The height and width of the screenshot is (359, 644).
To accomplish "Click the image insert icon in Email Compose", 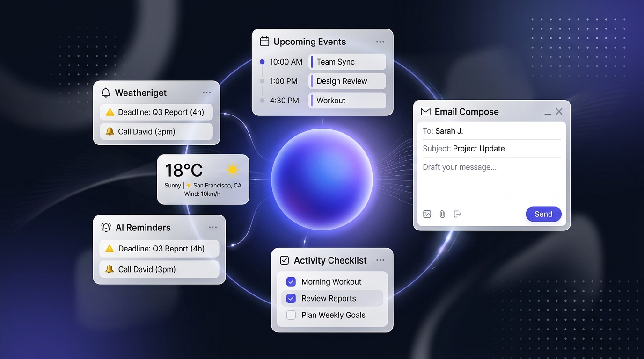I will [427, 214].
